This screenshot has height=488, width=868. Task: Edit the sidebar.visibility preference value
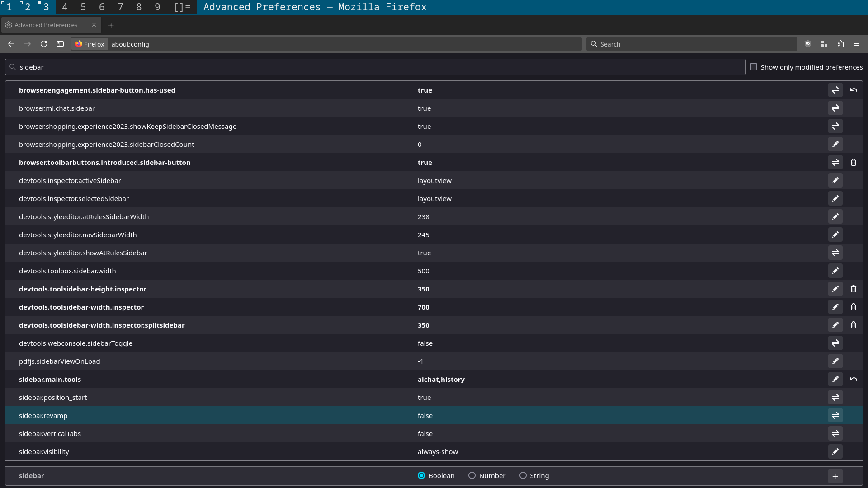click(x=835, y=451)
